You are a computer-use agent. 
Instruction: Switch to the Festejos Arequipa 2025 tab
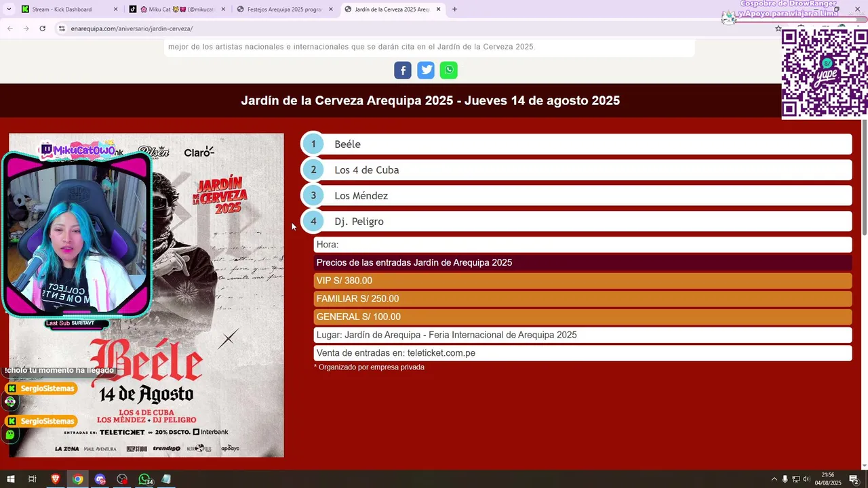point(284,9)
